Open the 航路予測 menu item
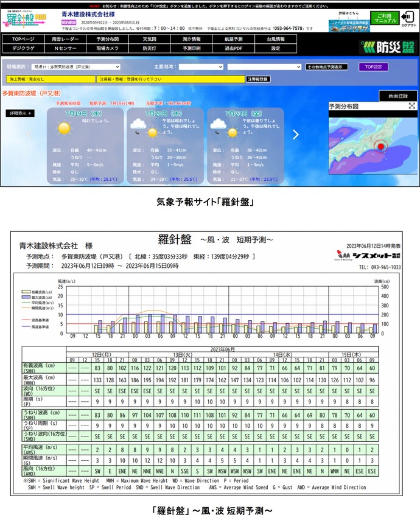 pos(234,39)
